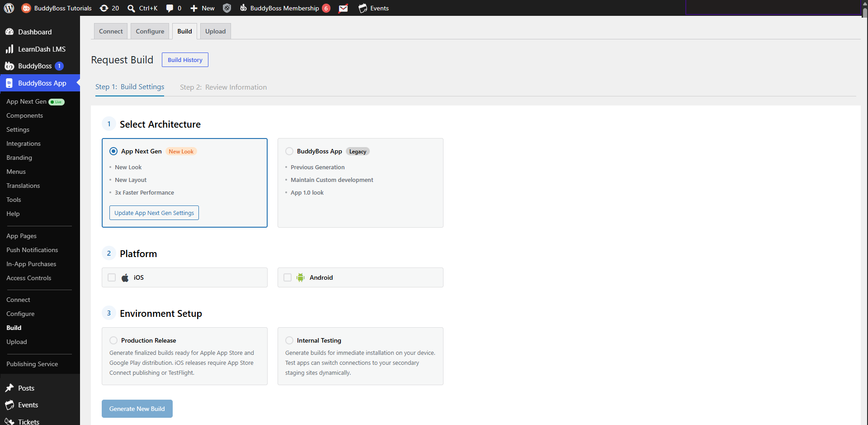Select the BuddyBoss App Legacy radio button

click(x=289, y=151)
